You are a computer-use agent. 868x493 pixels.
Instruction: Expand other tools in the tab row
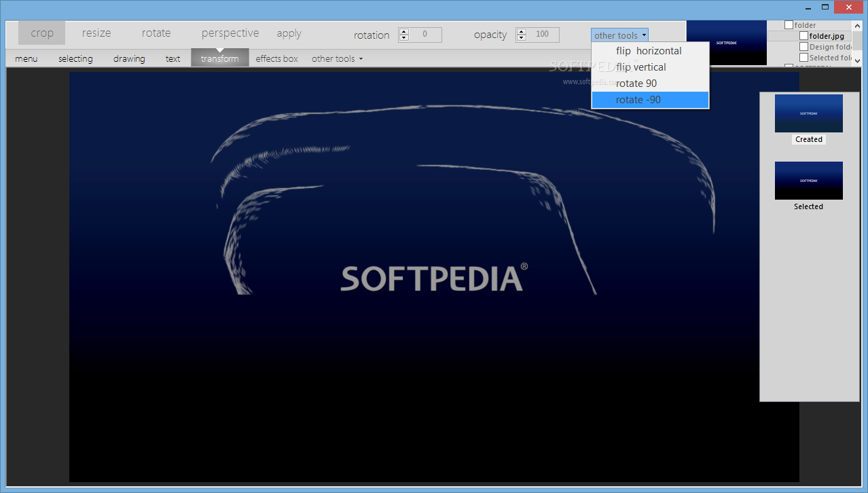click(337, 59)
